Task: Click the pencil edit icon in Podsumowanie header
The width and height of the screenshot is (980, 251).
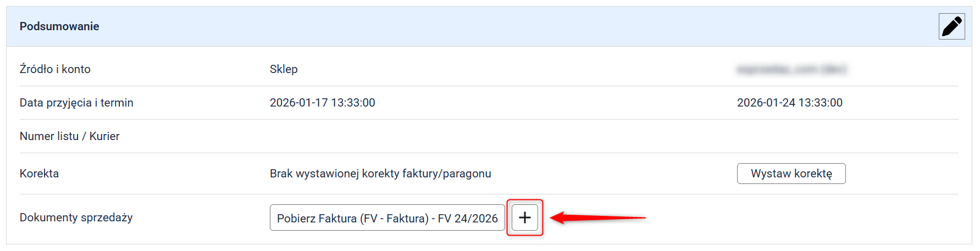Action: [x=951, y=26]
